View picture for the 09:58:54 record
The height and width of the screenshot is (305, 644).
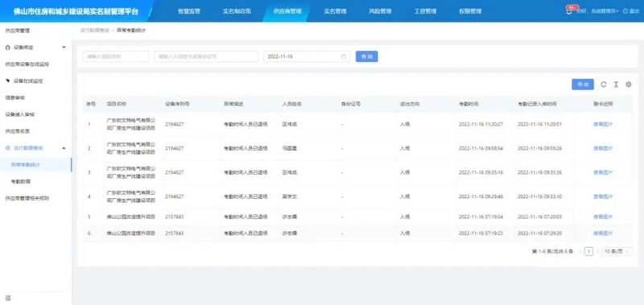603,148
